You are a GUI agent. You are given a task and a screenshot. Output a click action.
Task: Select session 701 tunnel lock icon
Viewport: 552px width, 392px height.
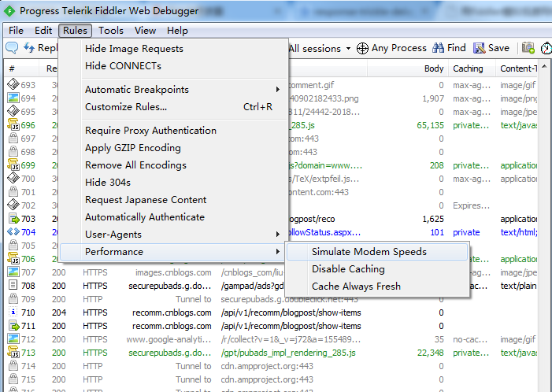(13, 191)
